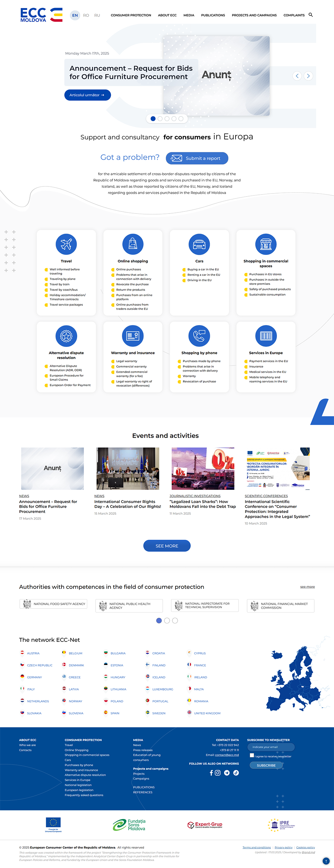Click the Shopping by phone icon

(x=199, y=336)
